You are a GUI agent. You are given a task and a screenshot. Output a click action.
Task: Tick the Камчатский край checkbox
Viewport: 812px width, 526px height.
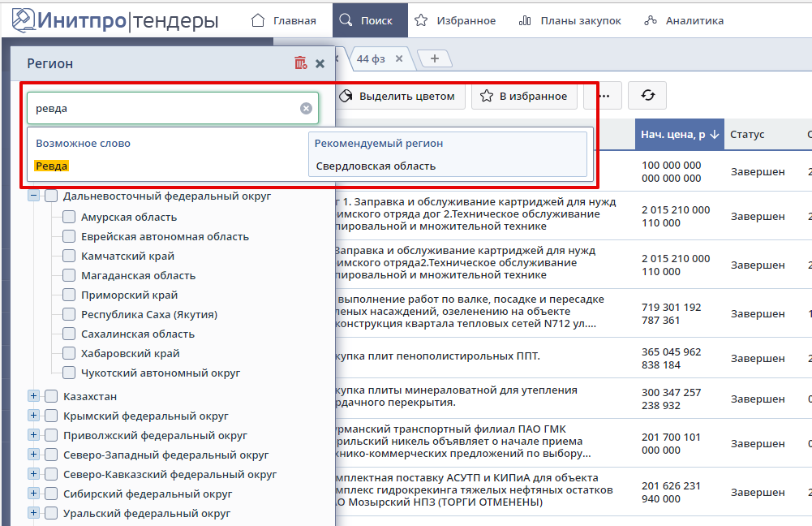[69, 256]
